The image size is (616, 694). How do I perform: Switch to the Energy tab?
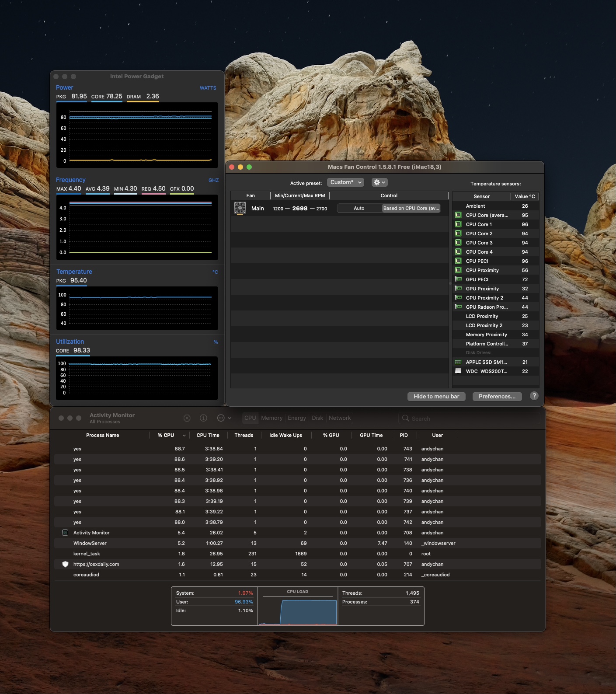click(296, 418)
